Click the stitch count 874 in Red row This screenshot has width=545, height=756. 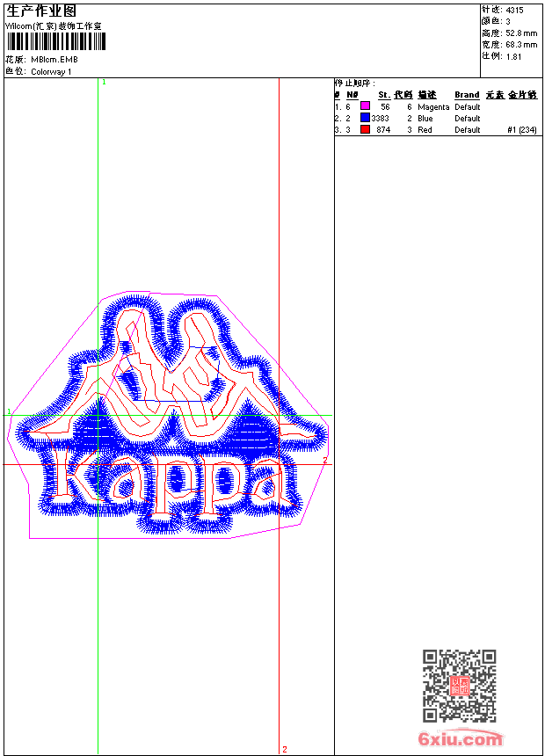(x=383, y=130)
